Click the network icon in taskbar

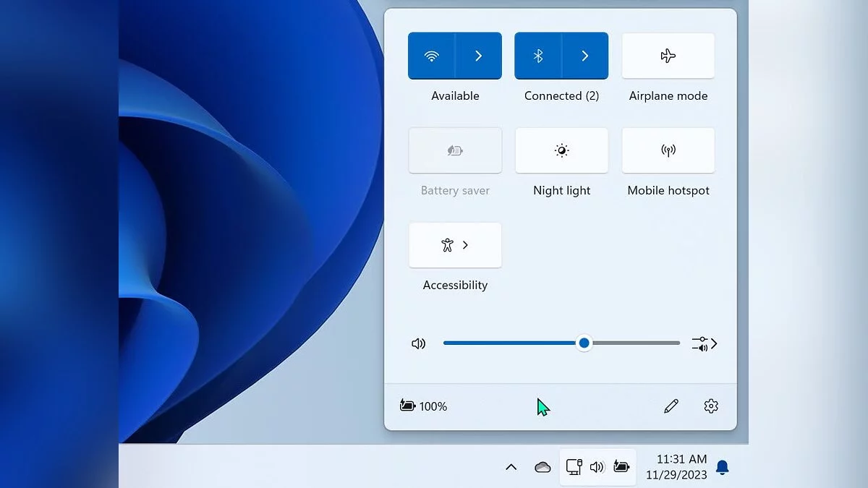tap(574, 467)
